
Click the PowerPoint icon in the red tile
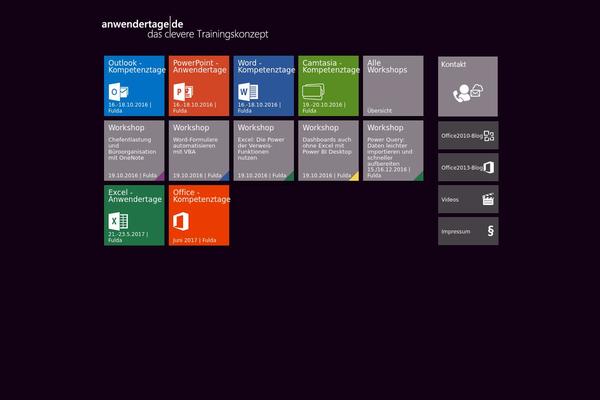[x=183, y=92]
